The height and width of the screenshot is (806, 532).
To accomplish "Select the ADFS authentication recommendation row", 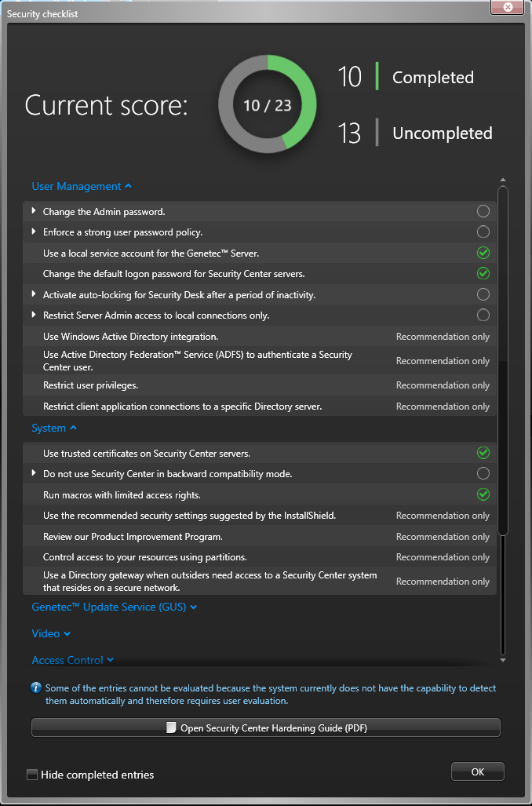I will pos(260,361).
